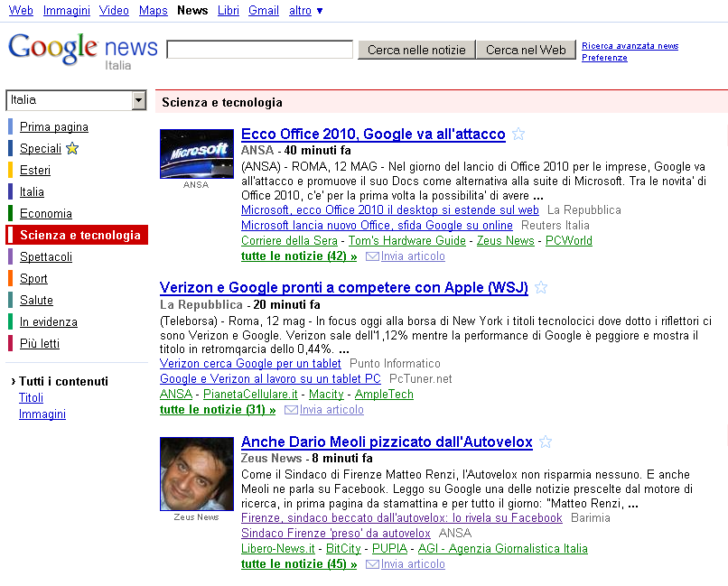This screenshot has width=728, height=586.
Task: Open Sindaco Firenze 'preso' da autovelox
Action: [x=336, y=534]
